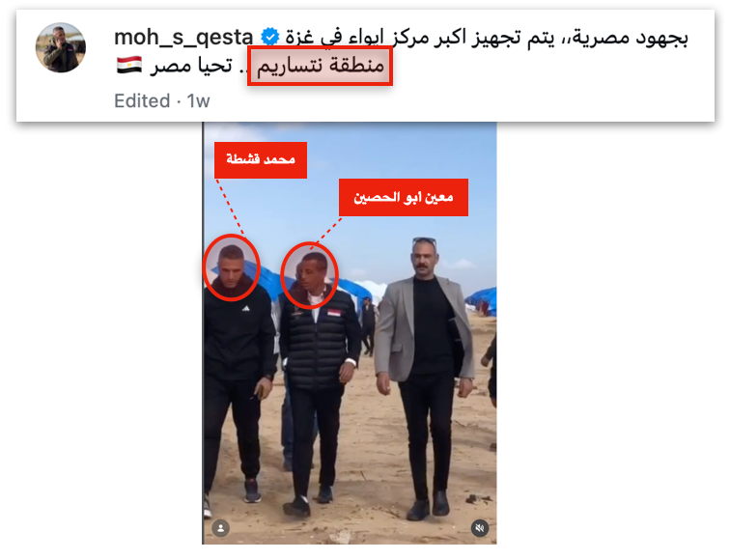730x560 pixels.
Task: Open the moh_s_qesta username link
Action: 183,38
